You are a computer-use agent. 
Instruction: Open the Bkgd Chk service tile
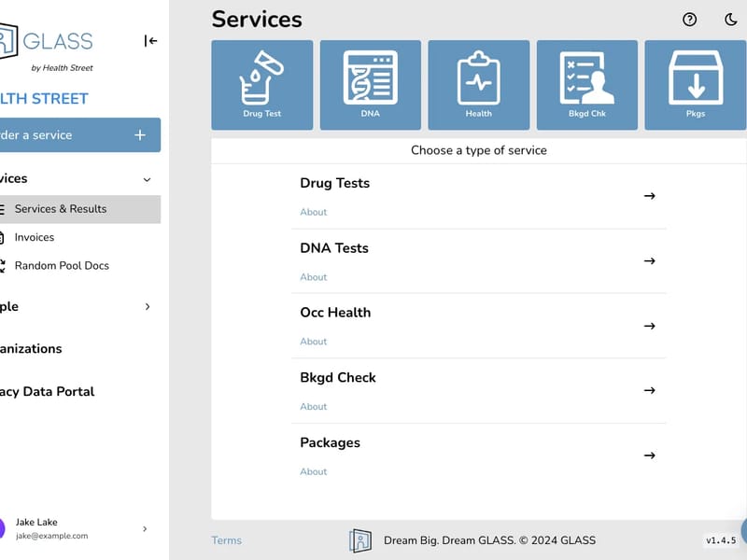coord(587,85)
